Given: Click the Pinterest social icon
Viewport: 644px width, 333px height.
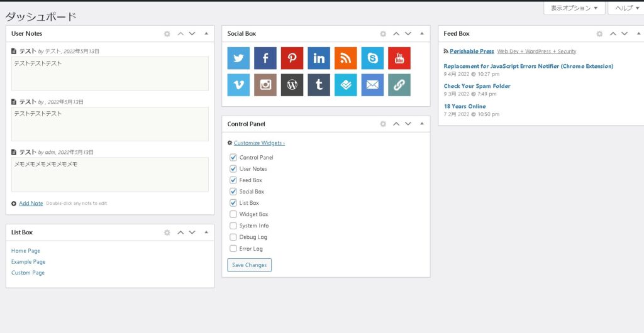Looking at the screenshot, I should tap(292, 58).
